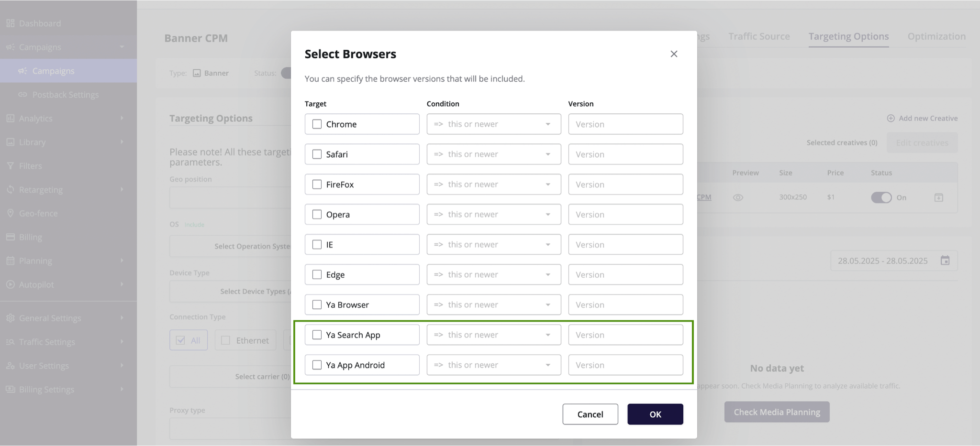Viewport: 980px width, 446px height.
Task: Click the Filters funnel icon
Action: coord(10,166)
